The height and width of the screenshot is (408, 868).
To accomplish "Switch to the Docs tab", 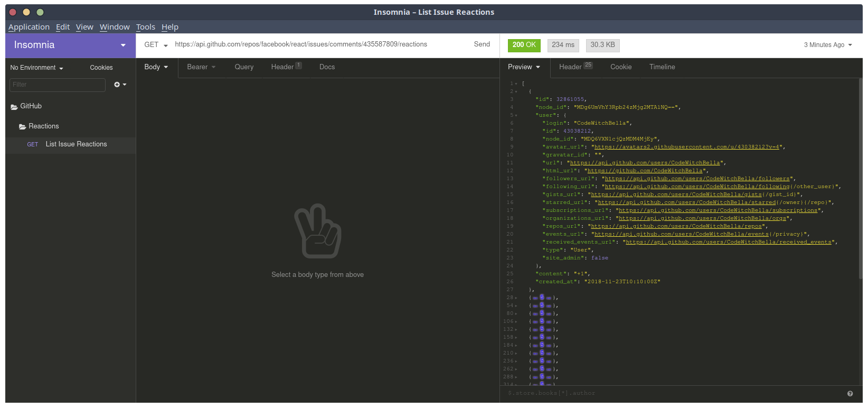I will tap(327, 67).
